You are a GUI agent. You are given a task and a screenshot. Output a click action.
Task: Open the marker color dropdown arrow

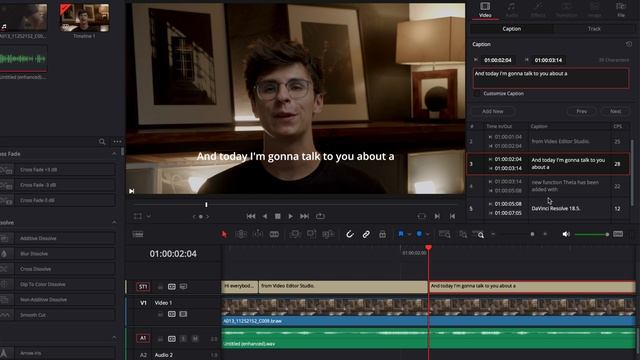(427, 235)
